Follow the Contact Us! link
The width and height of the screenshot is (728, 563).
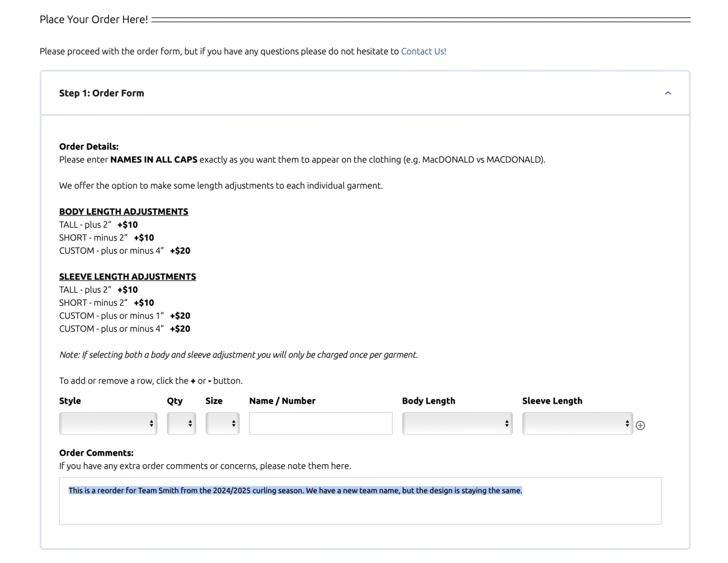pyautogui.click(x=424, y=51)
